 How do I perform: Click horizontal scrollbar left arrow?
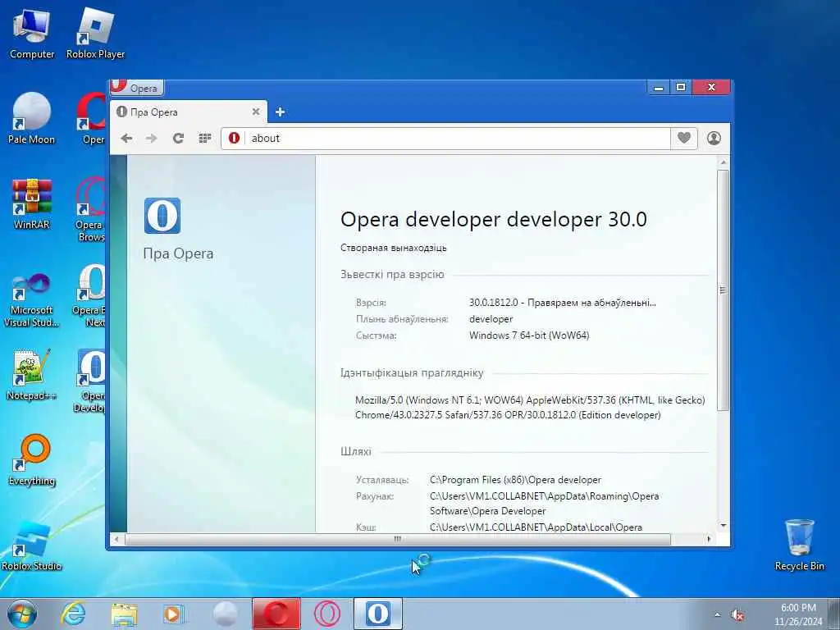(116, 539)
